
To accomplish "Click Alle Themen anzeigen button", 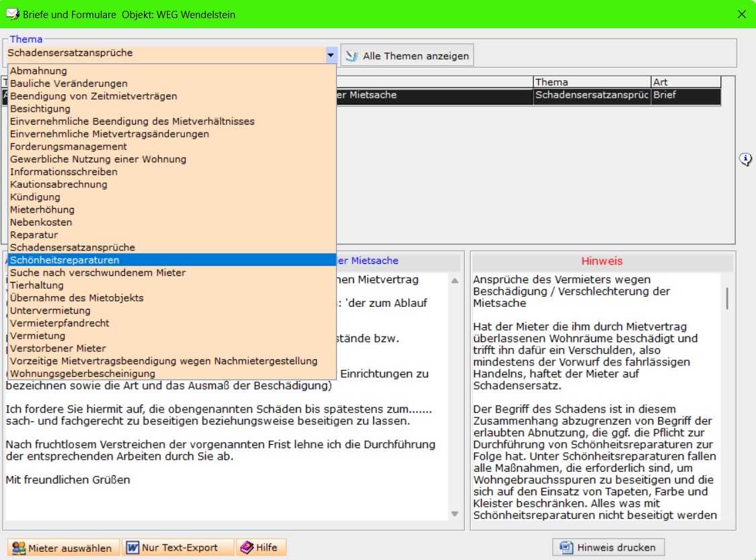I will 408,56.
